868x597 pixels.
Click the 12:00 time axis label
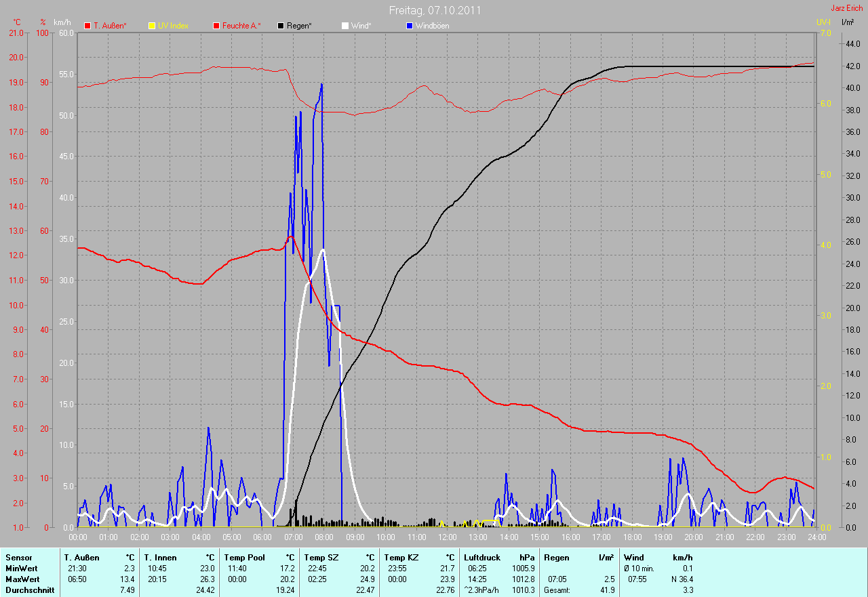tap(447, 537)
